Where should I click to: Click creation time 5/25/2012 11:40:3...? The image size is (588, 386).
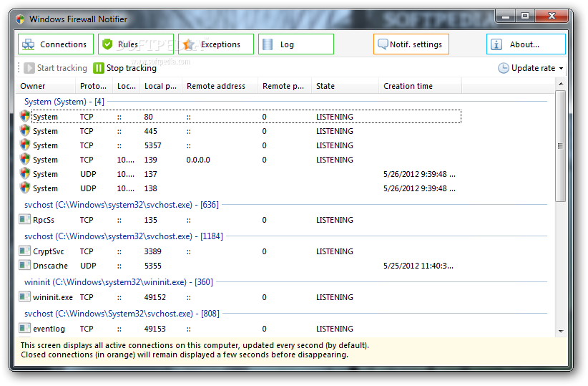418,266
